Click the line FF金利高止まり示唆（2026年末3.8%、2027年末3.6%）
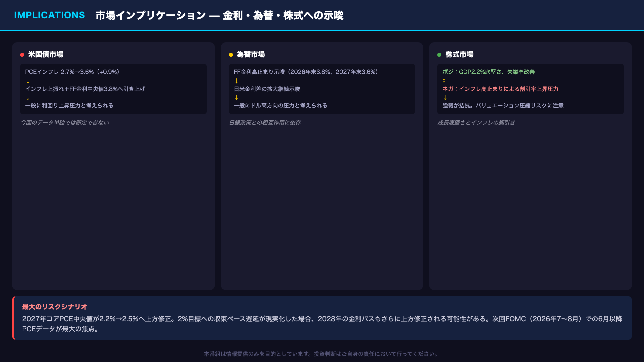644x362 pixels. point(306,72)
